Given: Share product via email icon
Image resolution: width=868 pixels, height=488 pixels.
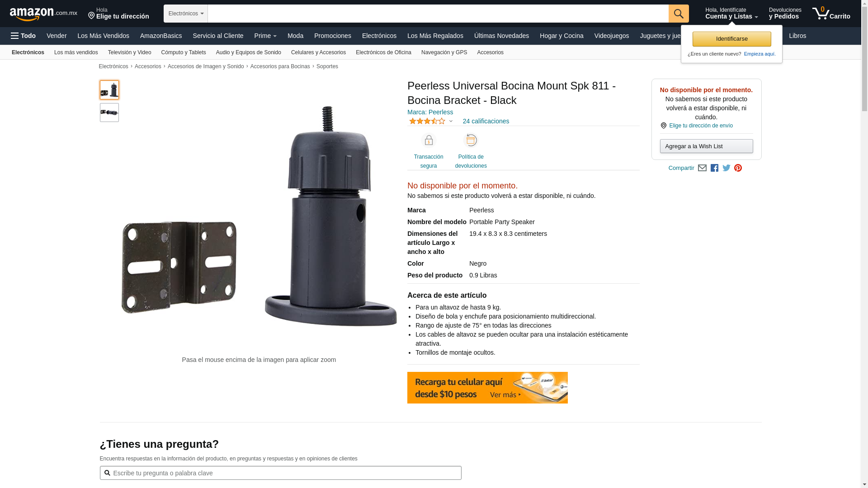Looking at the screenshot, I should click(x=702, y=168).
